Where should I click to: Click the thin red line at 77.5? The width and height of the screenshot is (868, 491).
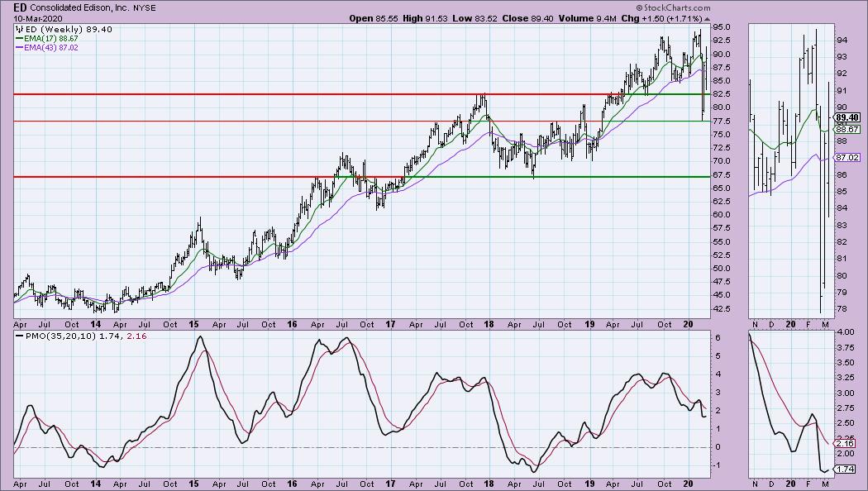tap(310, 121)
